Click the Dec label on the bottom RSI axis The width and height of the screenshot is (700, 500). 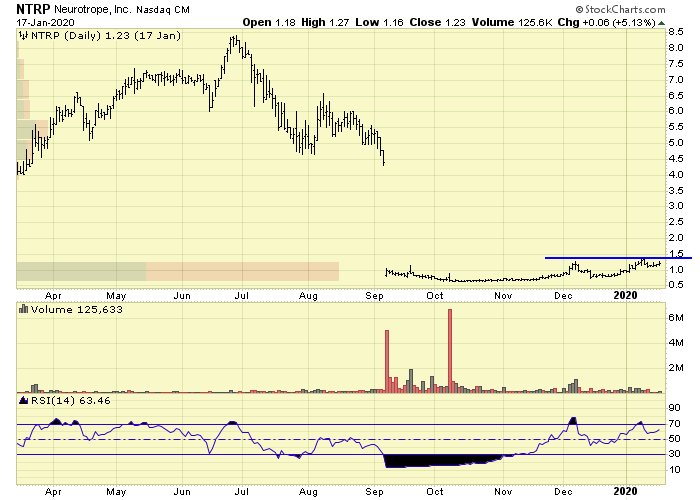tap(563, 492)
